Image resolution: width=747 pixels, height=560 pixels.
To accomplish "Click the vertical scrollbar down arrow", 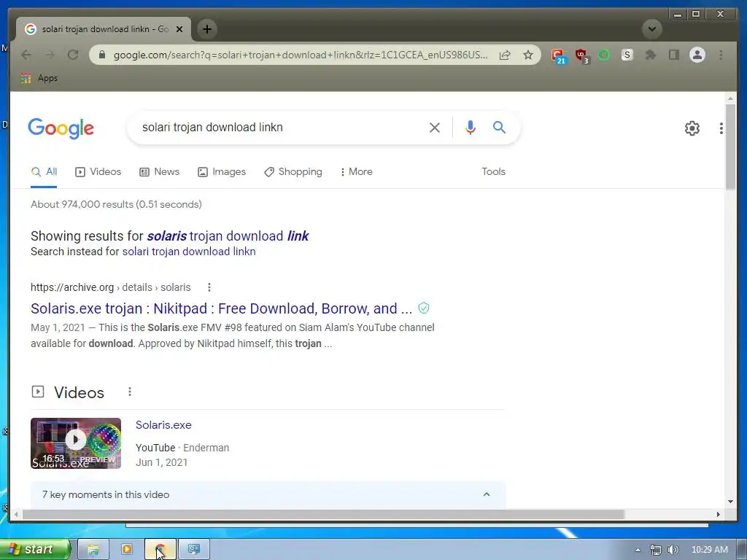I will [x=730, y=502].
